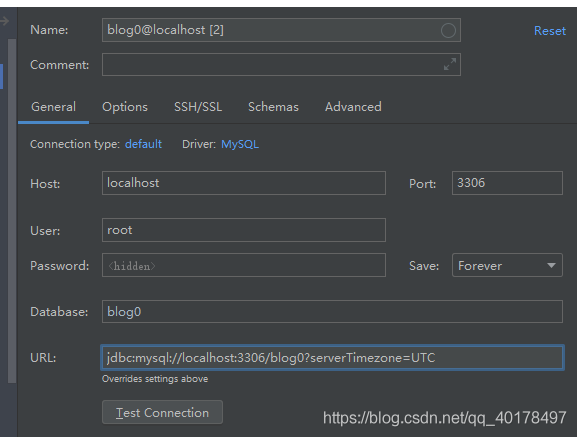577x437 pixels.
Task: Select the User field containing root
Action: point(244,230)
